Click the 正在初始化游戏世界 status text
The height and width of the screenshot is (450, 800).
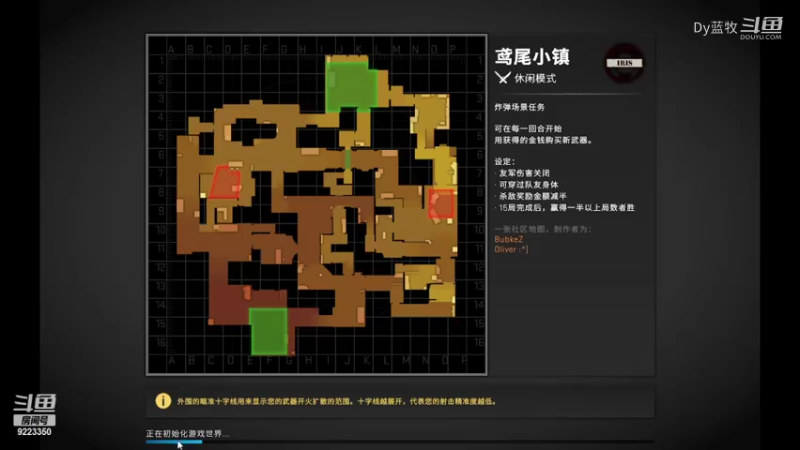coord(188,434)
